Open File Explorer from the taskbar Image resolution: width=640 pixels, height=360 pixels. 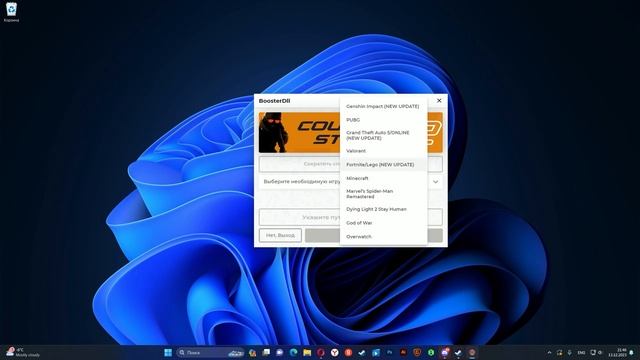pos(307,352)
